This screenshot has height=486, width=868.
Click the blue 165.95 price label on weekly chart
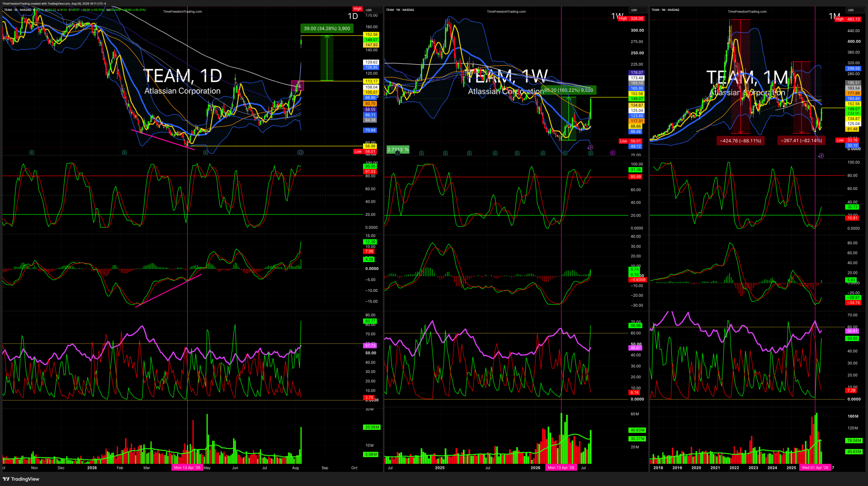click(637, 89)
